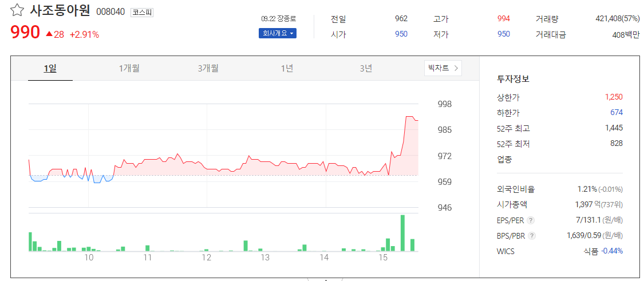Image resolution: width=644 pixels, height=281 pixels.
Task: Click the 998 price axis label
Action: click(x=445, y=104)
